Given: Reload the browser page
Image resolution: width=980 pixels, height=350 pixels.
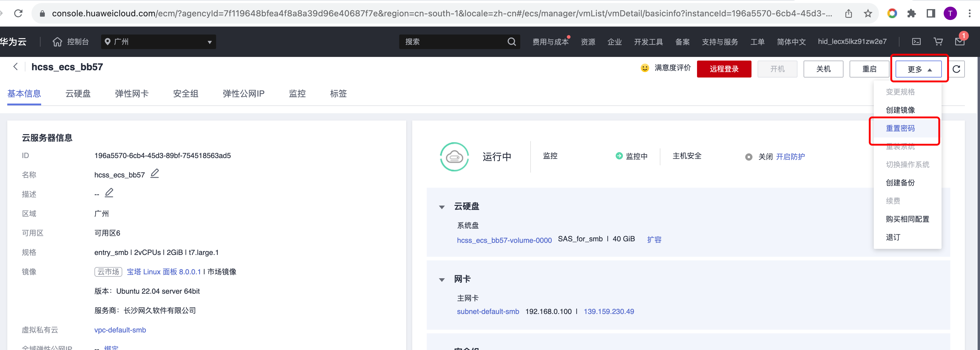Looking at the screenshot, I should [18, 13].
